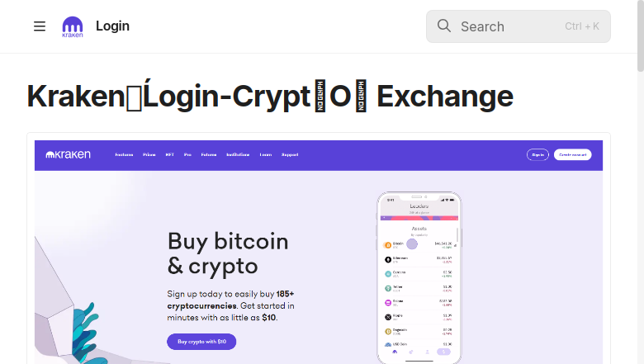
Task: Click the search magnifier icon
Action: pyautogui.click(x=444, y=26)
